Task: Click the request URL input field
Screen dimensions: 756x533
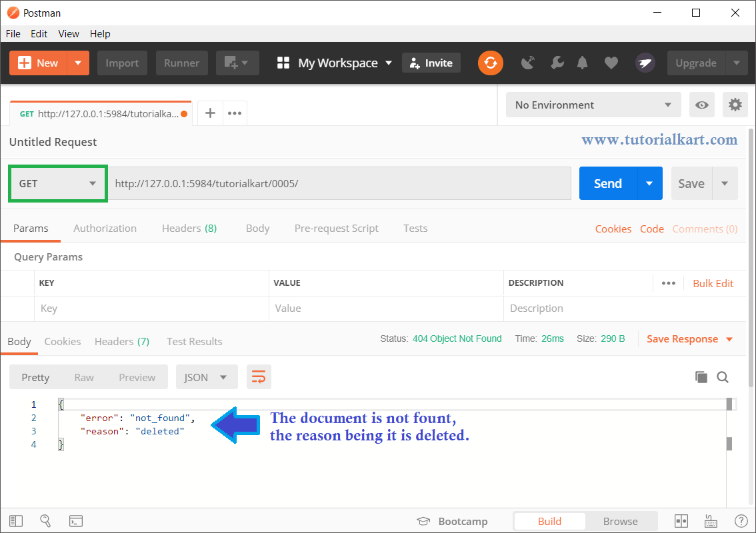Action: click(340, 183)
